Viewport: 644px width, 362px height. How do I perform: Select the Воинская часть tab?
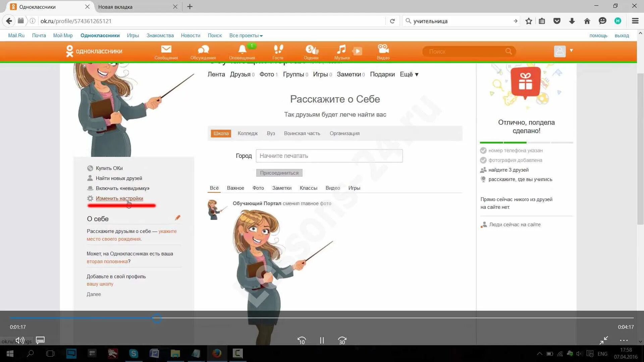point(302,133)
